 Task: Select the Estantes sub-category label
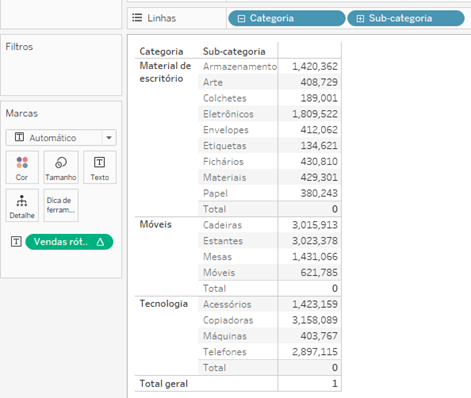(x=223, y=241)
